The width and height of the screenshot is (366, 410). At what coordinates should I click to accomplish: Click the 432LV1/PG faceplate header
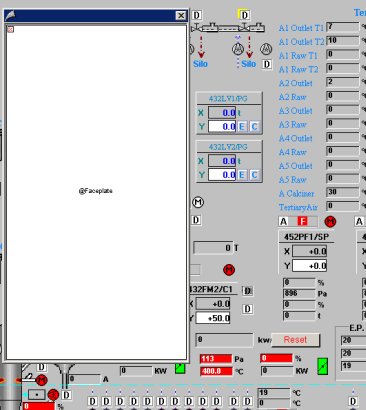[x=228, y=99]
